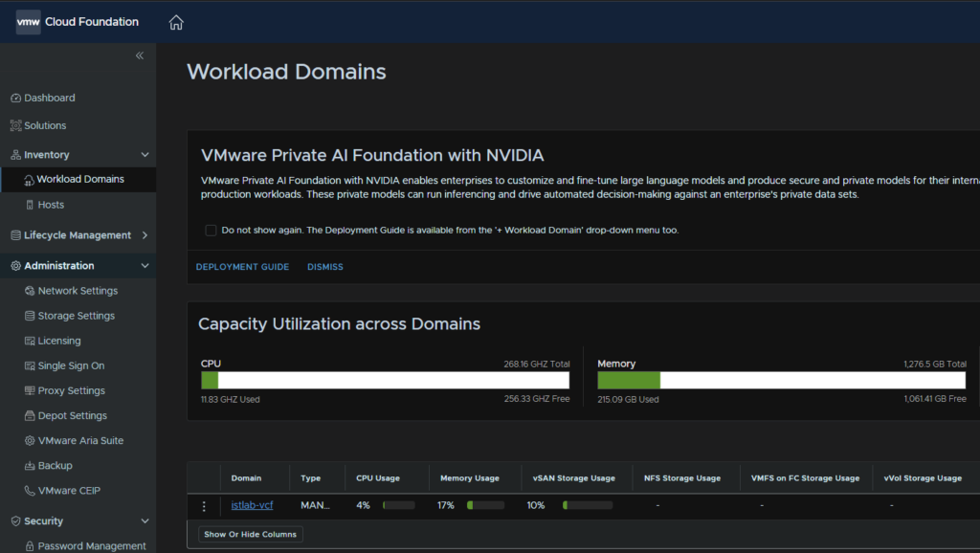Image resolution: width=980 pixels, height=553 pixels.
Task: Click the Password Management lock icon
Action: (x=30, y=546)
